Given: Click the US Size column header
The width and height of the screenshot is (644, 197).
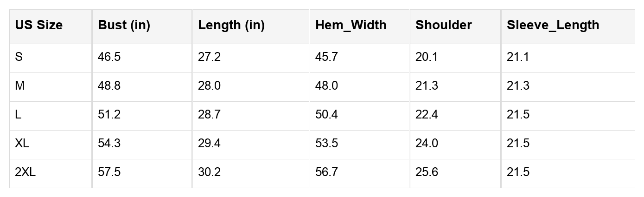Looking at the screenshot, I should tap(38, 25).
